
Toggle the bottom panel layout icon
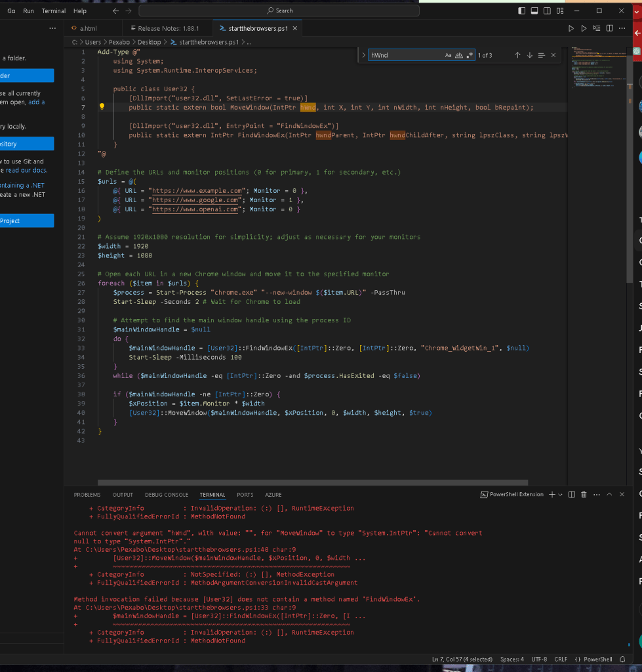coord(534,10)
